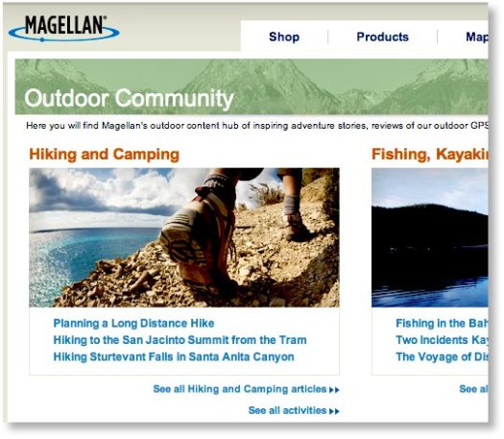
Task: Open the hiking boots trail photo
Action: pos(184,237)
